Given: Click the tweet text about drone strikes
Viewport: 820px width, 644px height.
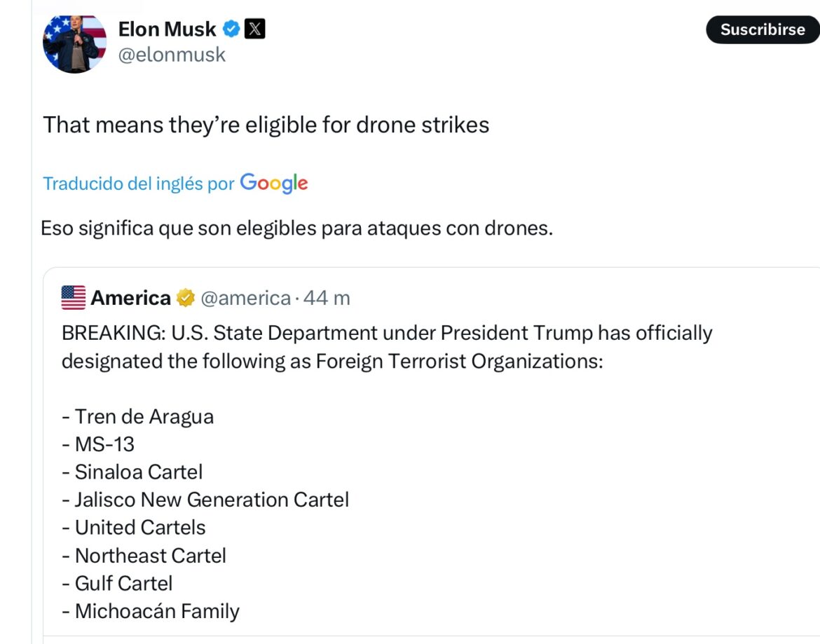Looking at the screenshot, I should pyautogui.click(x=268, y=124).
